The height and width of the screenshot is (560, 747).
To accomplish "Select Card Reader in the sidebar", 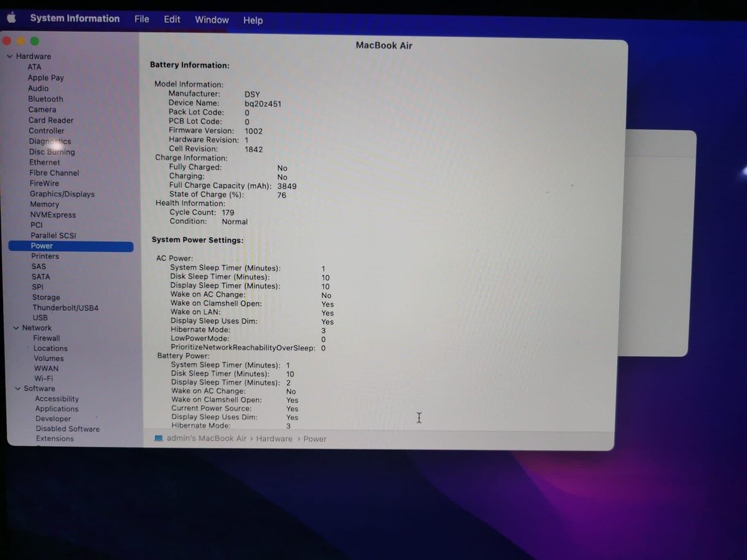I will pyautogui.click(x=51, y=120).
